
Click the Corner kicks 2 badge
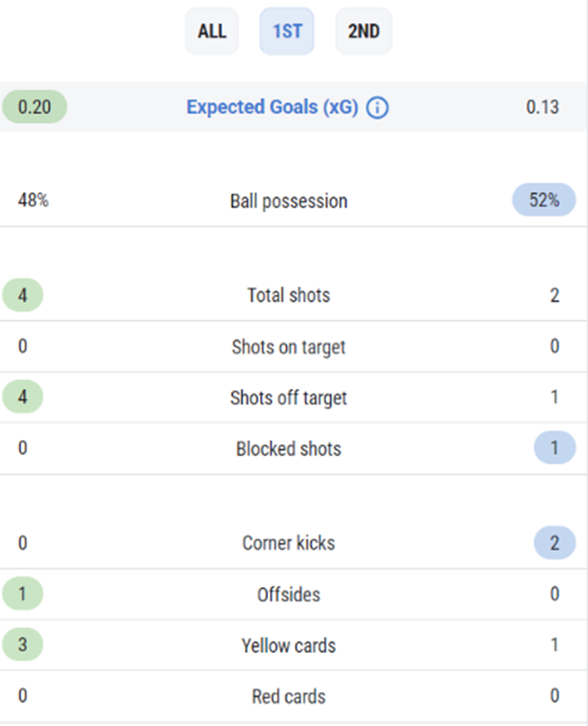click(555, 542)
